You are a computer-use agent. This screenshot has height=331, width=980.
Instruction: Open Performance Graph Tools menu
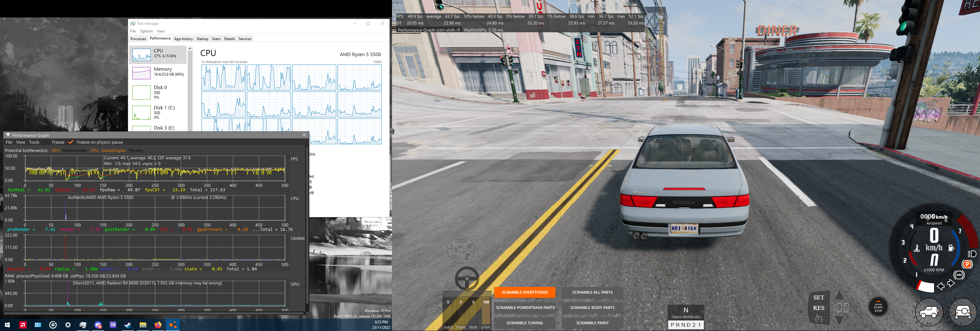click(34, 142)
